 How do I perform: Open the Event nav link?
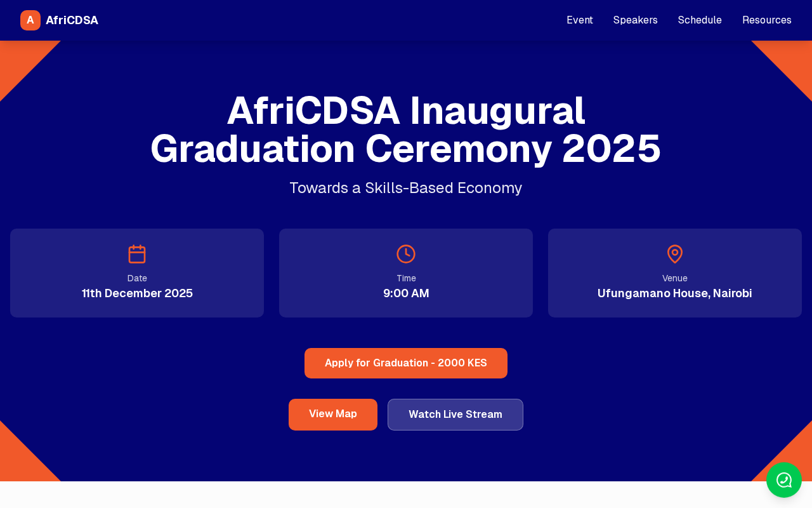[580, 20]
